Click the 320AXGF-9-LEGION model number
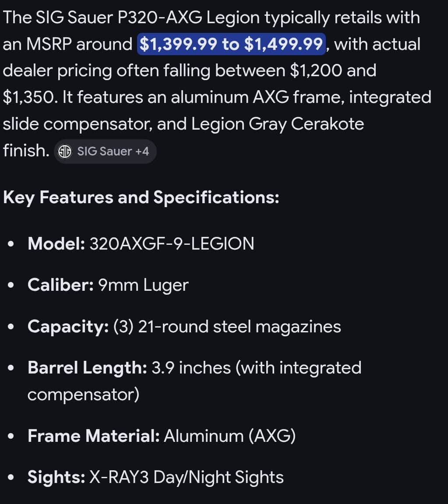 [x=172, y=243]
